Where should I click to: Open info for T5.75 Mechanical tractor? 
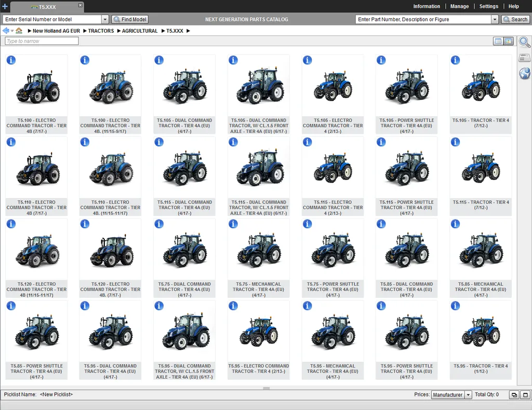click(233, 224)
